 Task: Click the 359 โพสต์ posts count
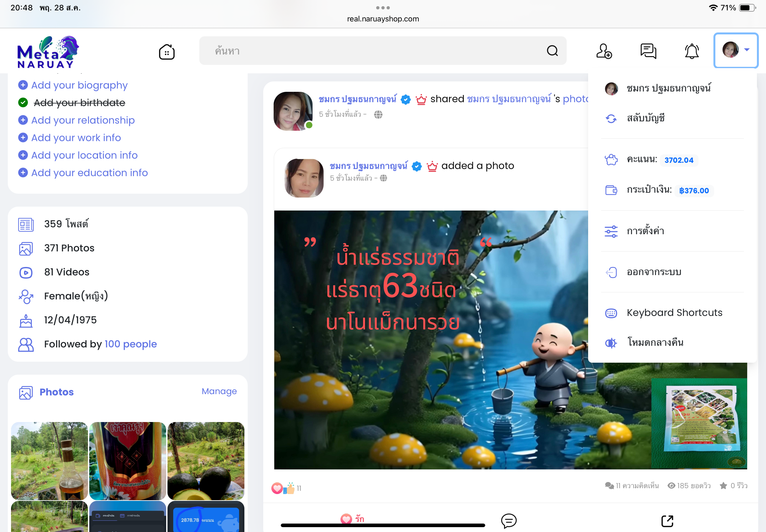(x=66, y=224)
